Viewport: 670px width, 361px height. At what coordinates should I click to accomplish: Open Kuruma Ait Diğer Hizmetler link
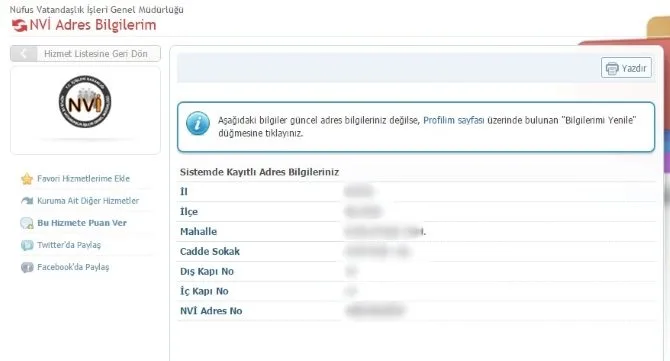click(88, 201)
